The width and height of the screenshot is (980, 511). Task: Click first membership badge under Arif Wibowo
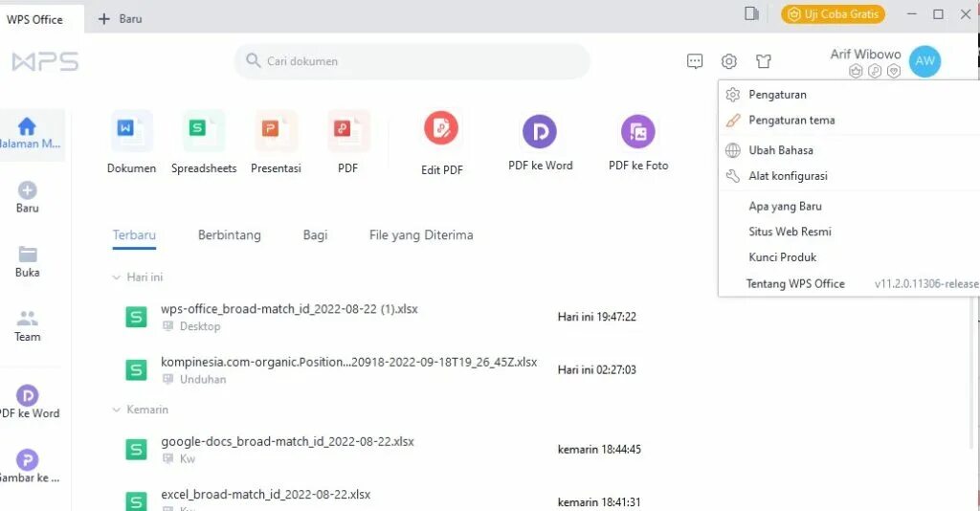[856, 71]
